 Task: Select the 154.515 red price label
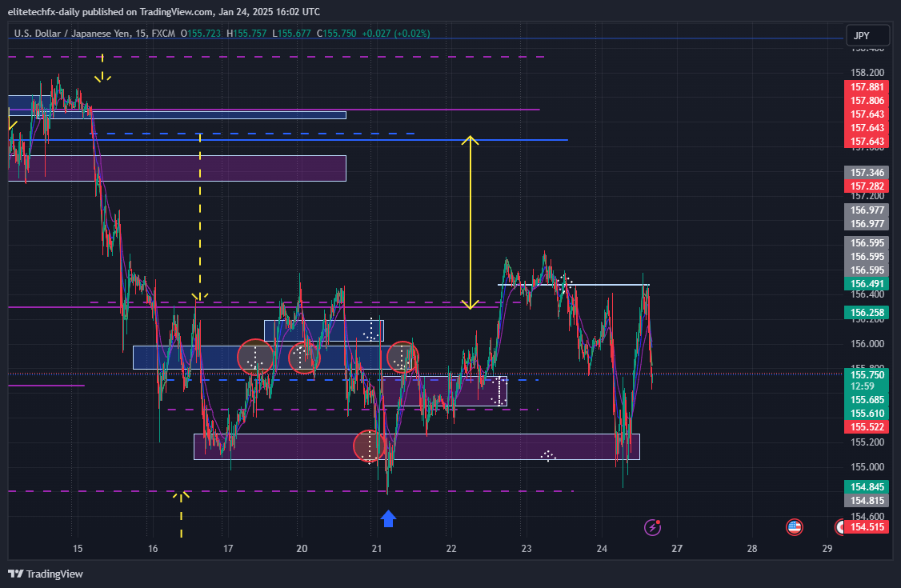[x=867, y=526]
